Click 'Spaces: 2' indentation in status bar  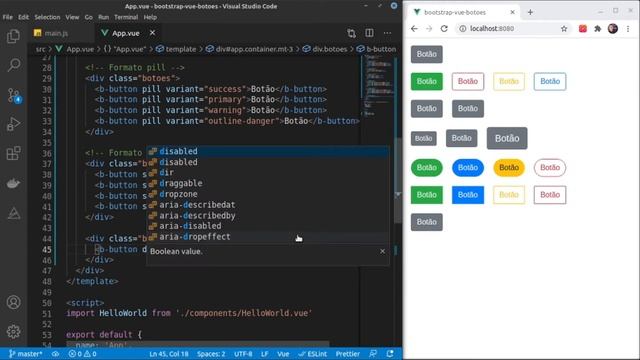(211, 354)
